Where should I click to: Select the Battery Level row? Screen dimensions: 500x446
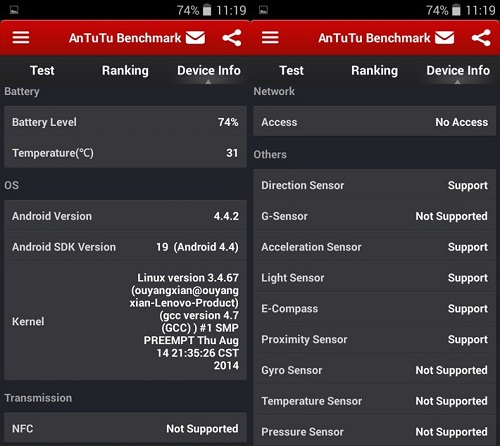(x=125, y=122)
